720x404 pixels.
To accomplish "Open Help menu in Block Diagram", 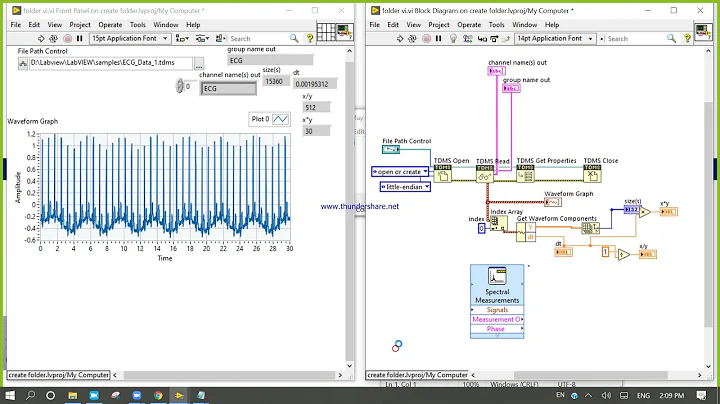I will tap(552, 25).
